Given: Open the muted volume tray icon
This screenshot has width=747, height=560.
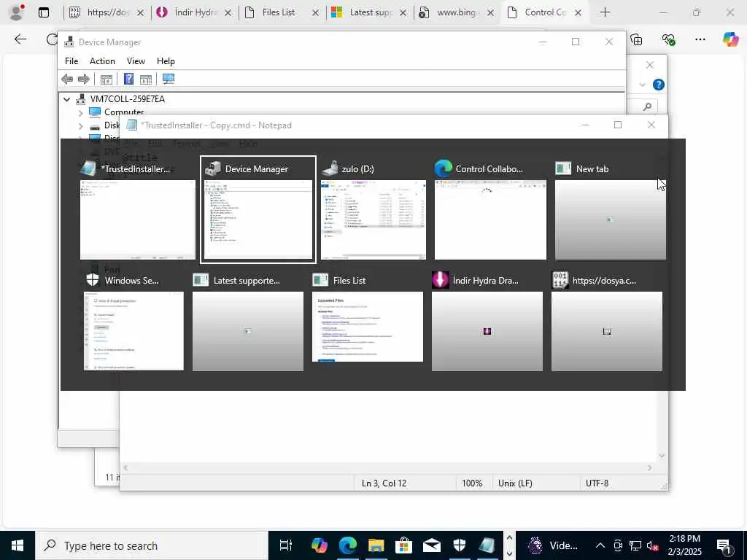Looking at the screenshot, I should pos(653,545).
